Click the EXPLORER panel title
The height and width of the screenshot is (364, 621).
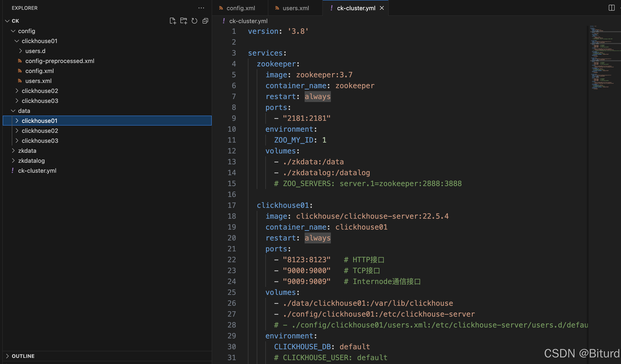pos(25,8)
